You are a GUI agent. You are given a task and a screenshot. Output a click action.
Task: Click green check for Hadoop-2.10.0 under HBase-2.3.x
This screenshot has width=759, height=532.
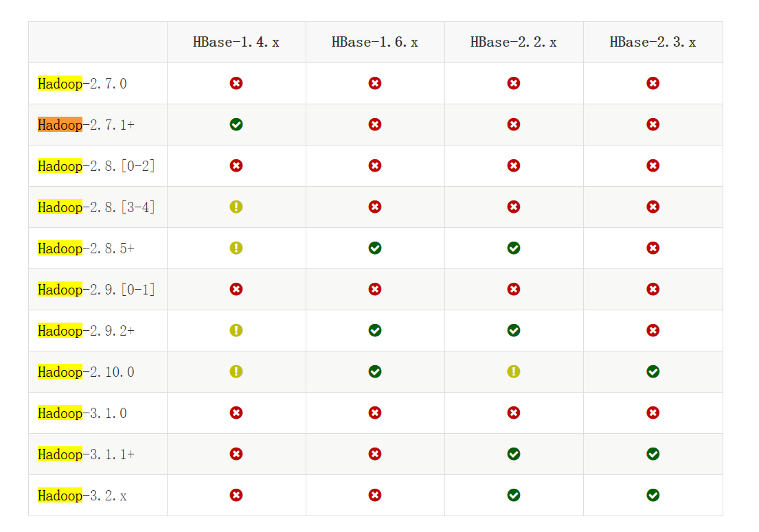click(x=653, y=371)
